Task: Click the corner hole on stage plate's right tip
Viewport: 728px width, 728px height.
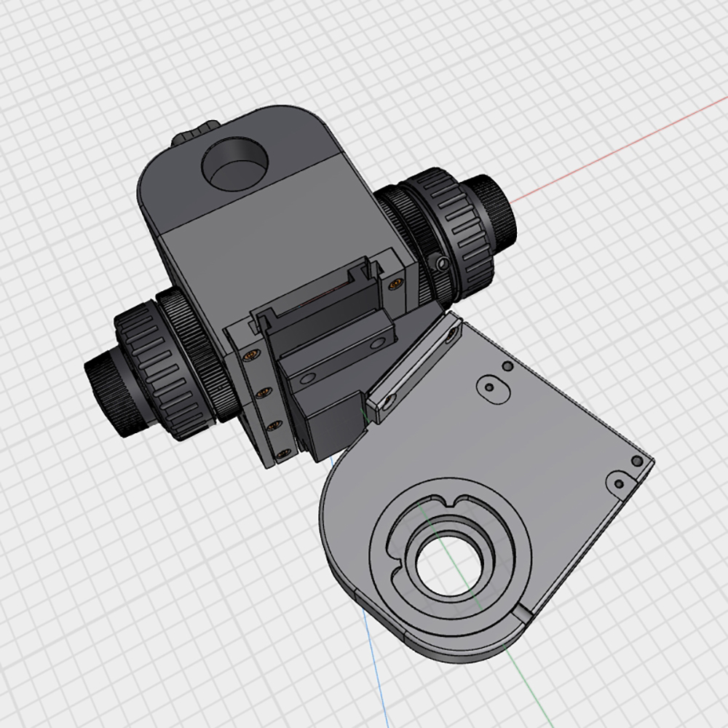Action: pyautogui.click(x=637, y=462)
